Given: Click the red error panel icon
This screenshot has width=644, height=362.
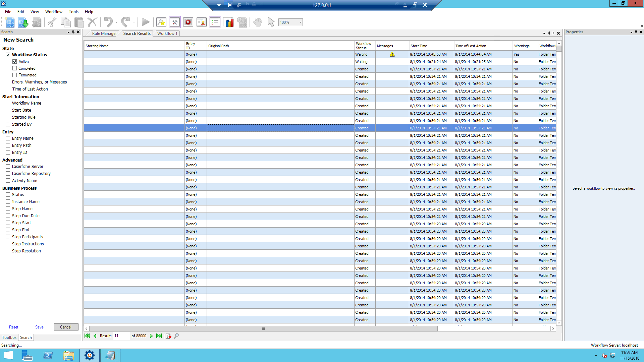Looking at the screenshot, I should [188, 22].
